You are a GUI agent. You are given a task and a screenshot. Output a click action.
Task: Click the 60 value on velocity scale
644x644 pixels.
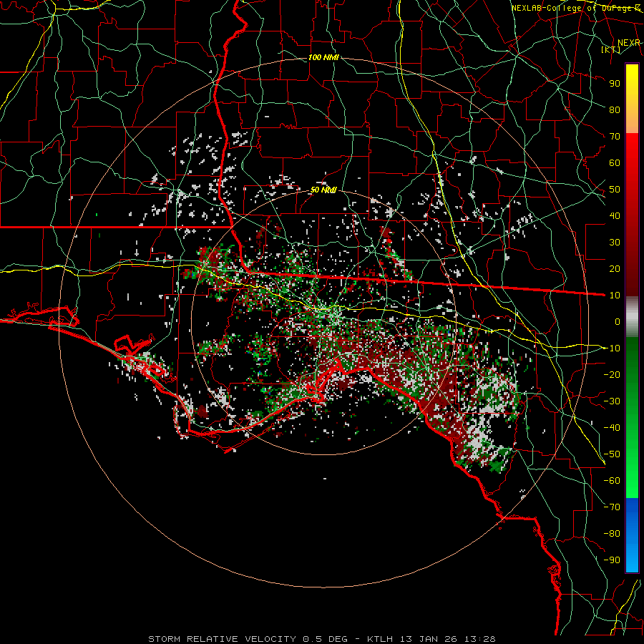(615, 162)
